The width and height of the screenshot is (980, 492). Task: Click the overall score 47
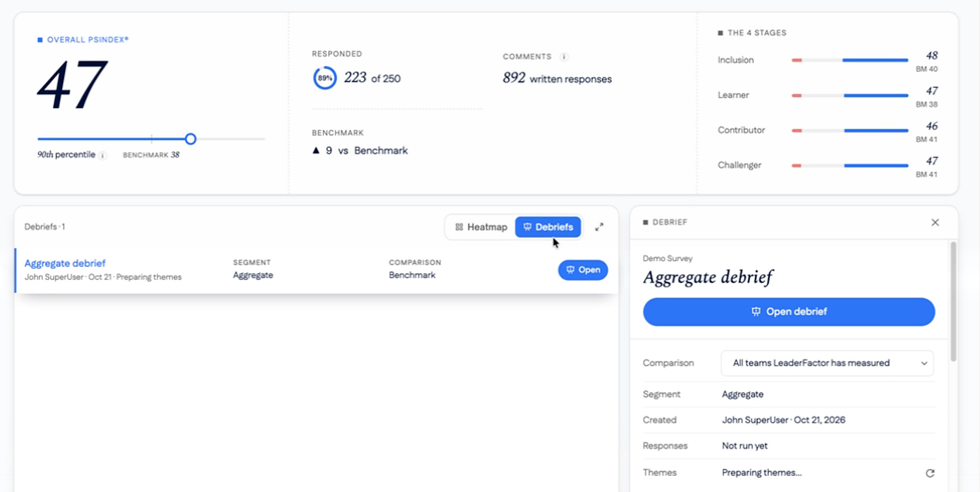click(x=72, y=84)
